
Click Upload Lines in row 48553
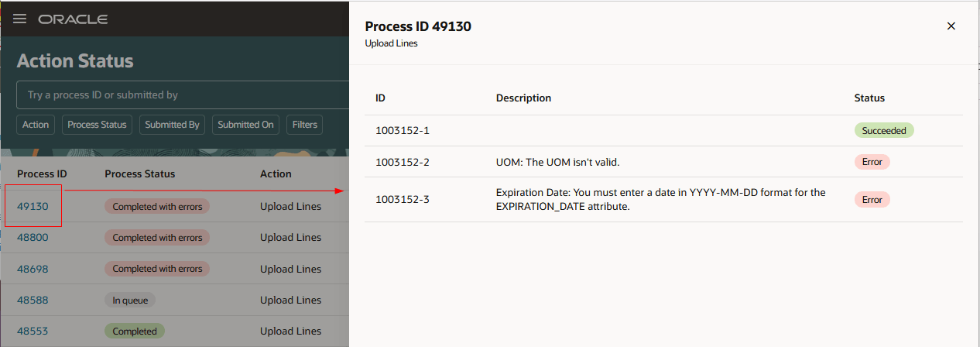[290, 331]
